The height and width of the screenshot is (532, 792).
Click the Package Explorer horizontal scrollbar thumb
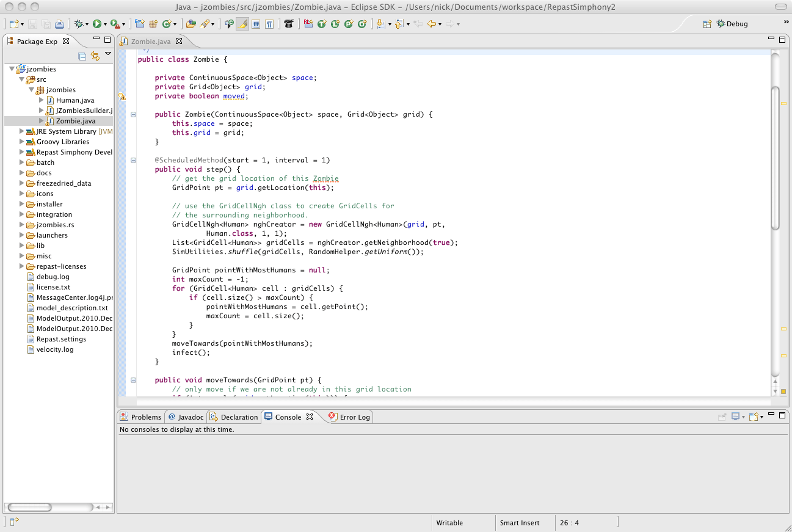pyautogui.click(x=29, y=507)
